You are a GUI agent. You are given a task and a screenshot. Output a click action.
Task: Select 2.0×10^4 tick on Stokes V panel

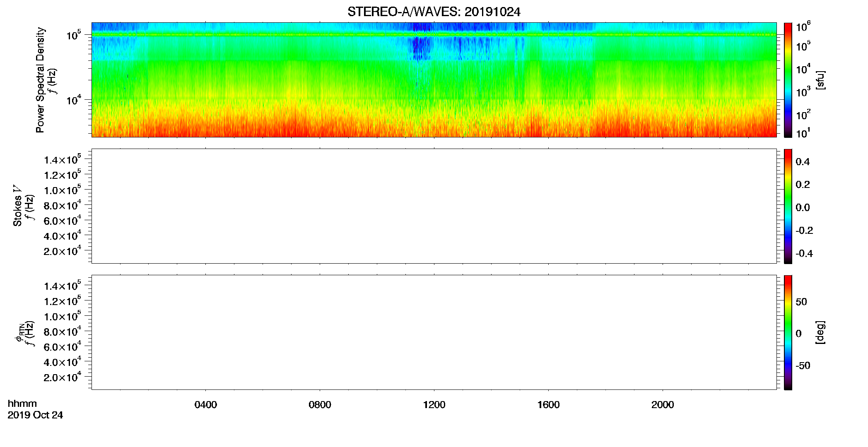[63, 250]
